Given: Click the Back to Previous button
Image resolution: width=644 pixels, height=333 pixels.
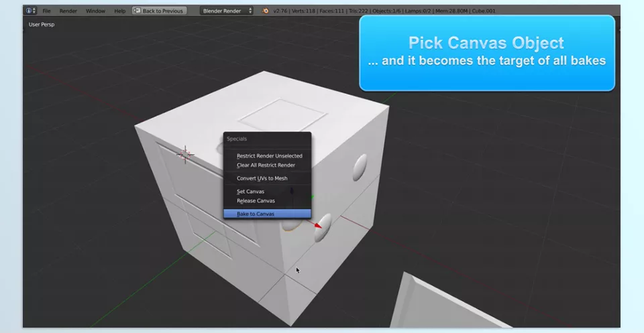Looking at the screenshot, I should coord(159,11).
